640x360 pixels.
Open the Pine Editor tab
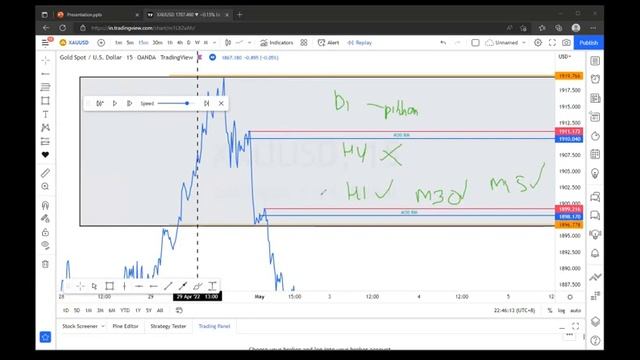[125, 326]
